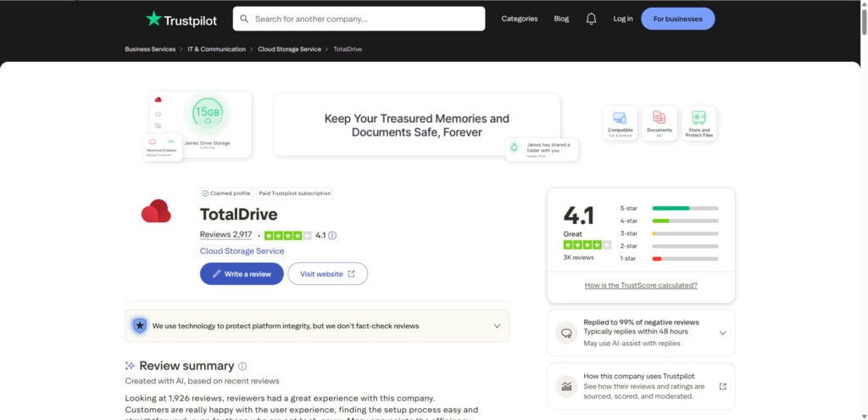Open the Cloud Storage Service category link
868x420 pixels.
click(242, 251)
